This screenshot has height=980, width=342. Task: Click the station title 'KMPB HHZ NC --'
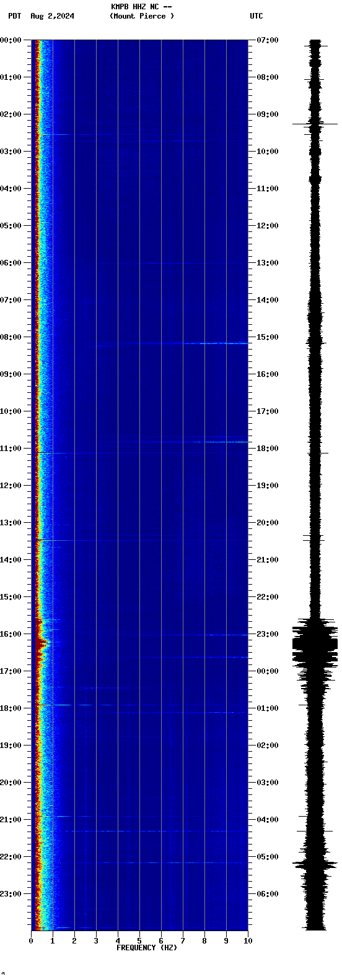(141, 7)
